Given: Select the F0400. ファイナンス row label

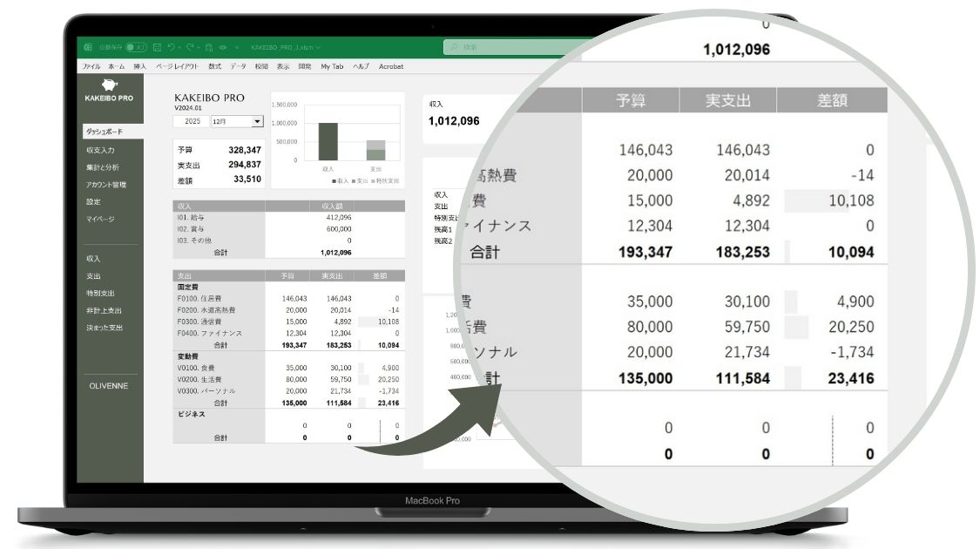Looking at the screenshot, I should (x=209, y=333).
